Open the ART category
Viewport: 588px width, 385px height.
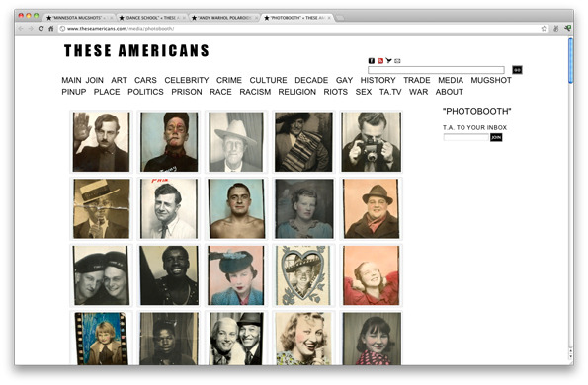119,80
